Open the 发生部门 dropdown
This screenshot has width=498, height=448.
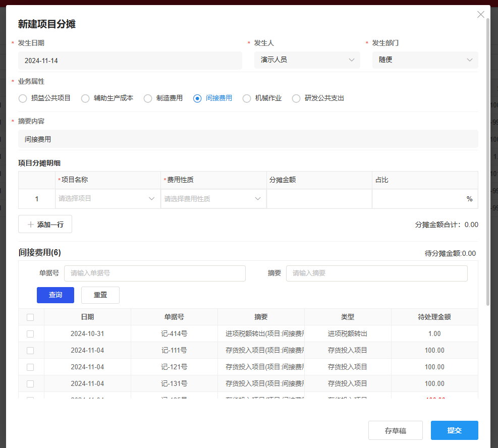(x=470, y=60)
